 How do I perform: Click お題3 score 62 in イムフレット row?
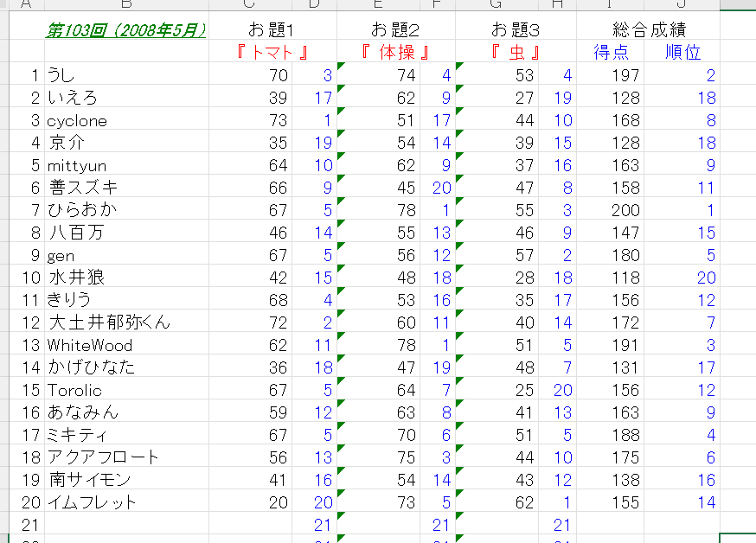(x=497, y=502)
